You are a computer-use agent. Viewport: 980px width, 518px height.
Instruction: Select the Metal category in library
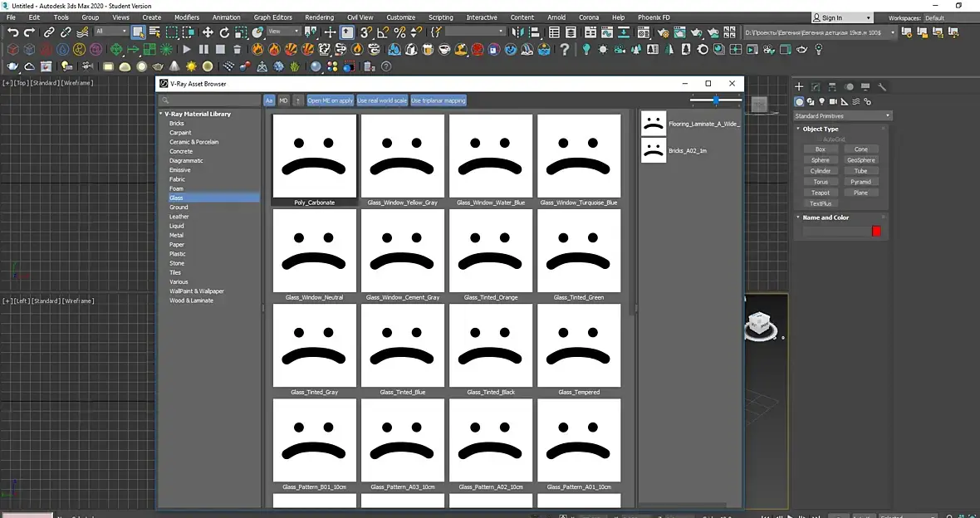click(176, 235)
